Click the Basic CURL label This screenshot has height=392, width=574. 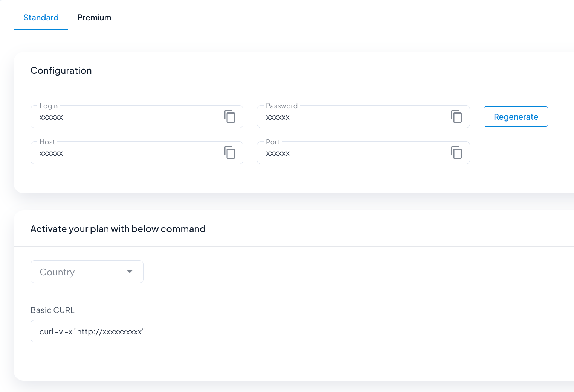[x=52, y=310]
